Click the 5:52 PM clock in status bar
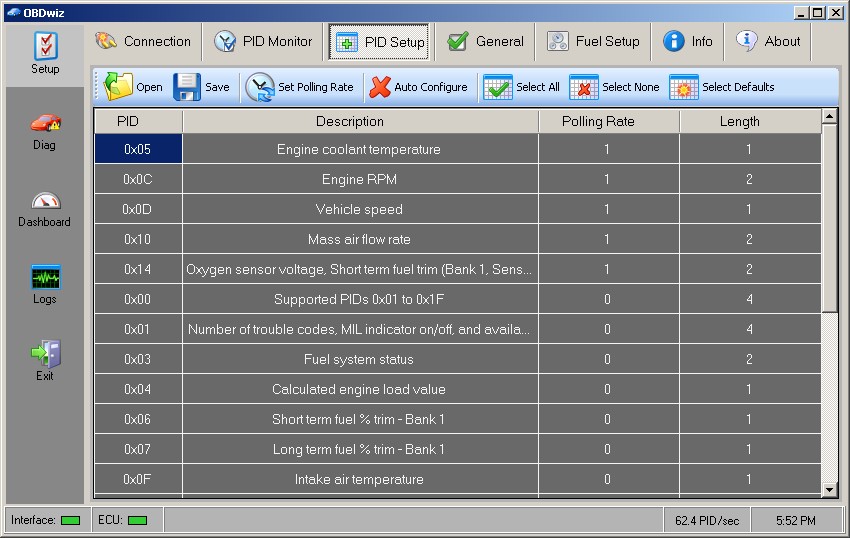 (795, 521)
